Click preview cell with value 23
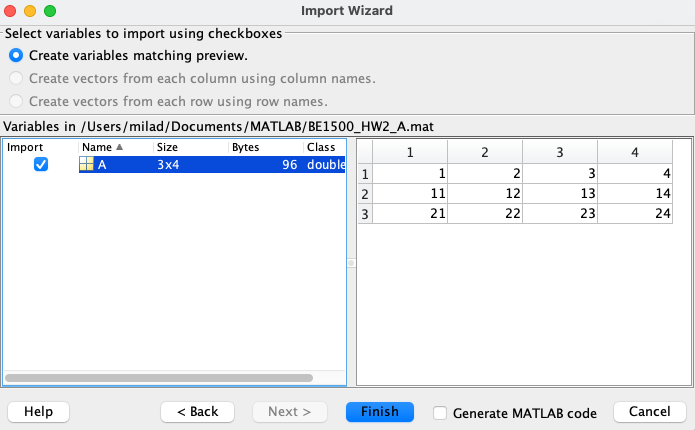 (x=560, y=214)
